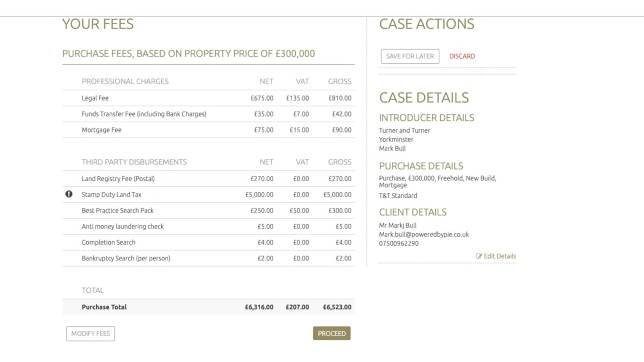This screenshot has height=362, width=644.
Task: Click the Stamp Duty warning exclamation icon
Action: click(69, 194)
